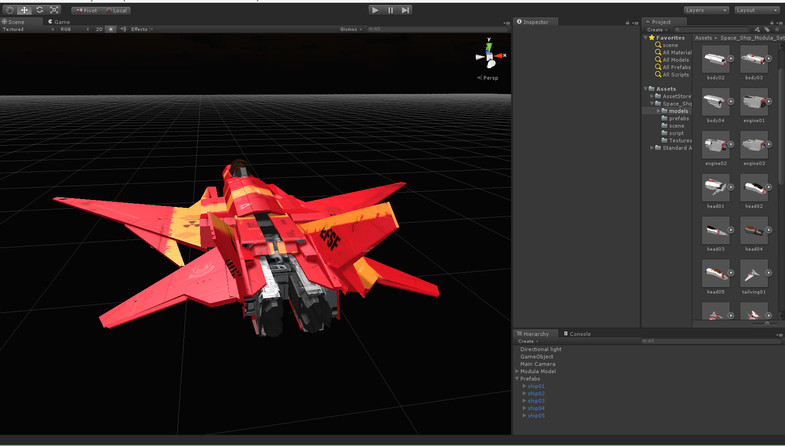Collapse the Assets root folder
The width and height of the screenshot is (785, 446).
(645, 89)
